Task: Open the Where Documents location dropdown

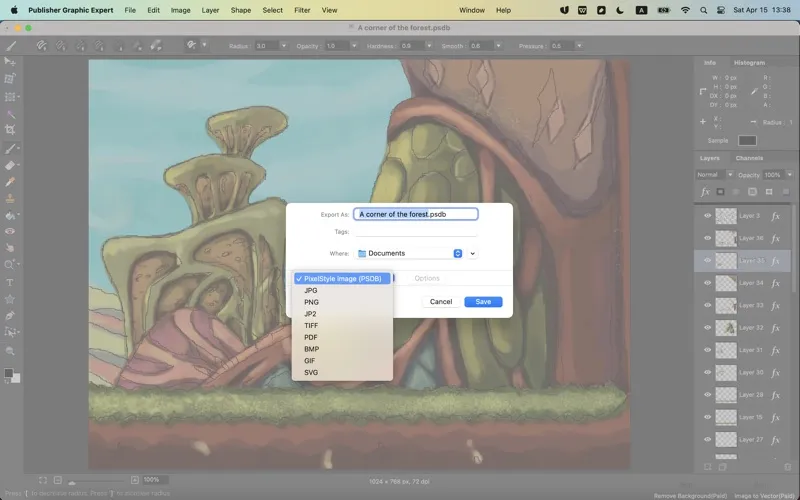Action: (x=409, y=254)
